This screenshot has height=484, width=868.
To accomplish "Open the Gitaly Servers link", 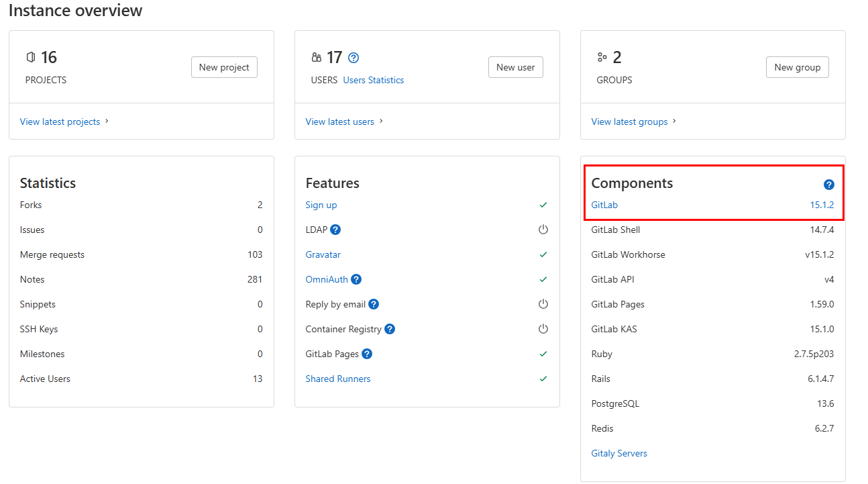I will tap(619, 453).
